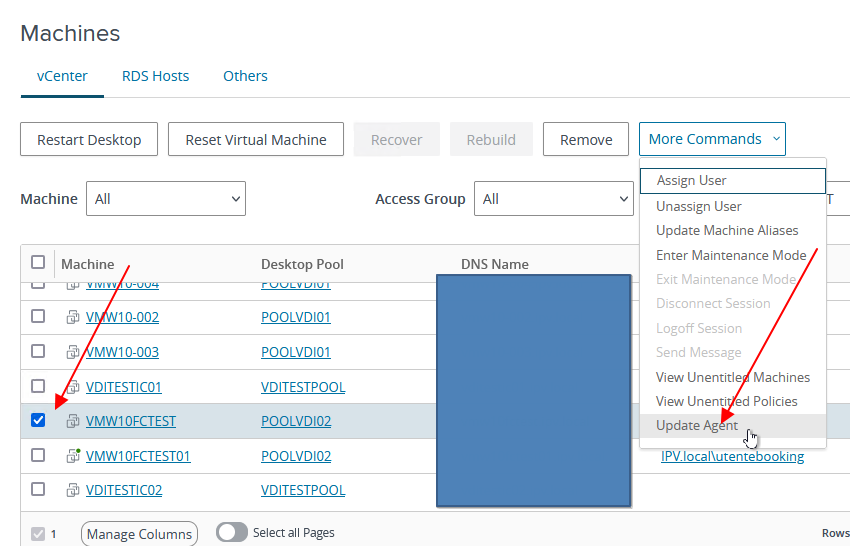Open the VMW10FCTEST machine link
This screenshot has width=850, height=546.
(x=131, y=421)
